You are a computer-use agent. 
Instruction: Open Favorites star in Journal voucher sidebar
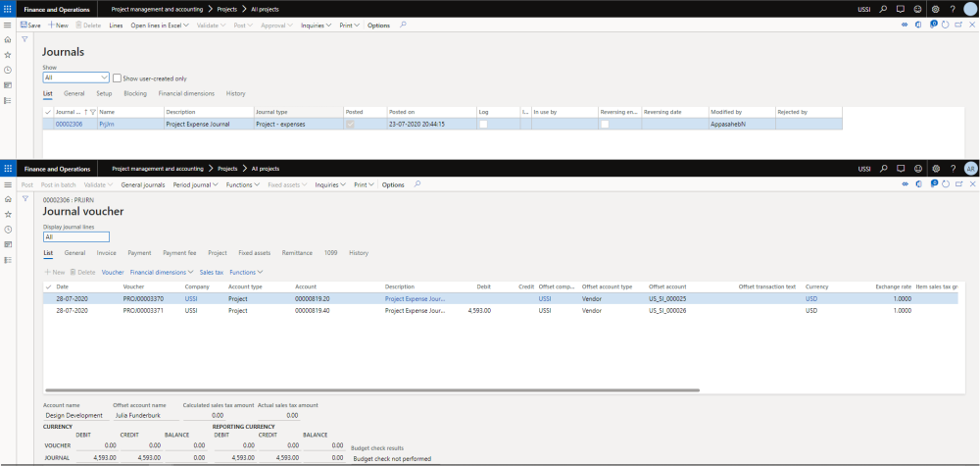(x=8, y=214)
